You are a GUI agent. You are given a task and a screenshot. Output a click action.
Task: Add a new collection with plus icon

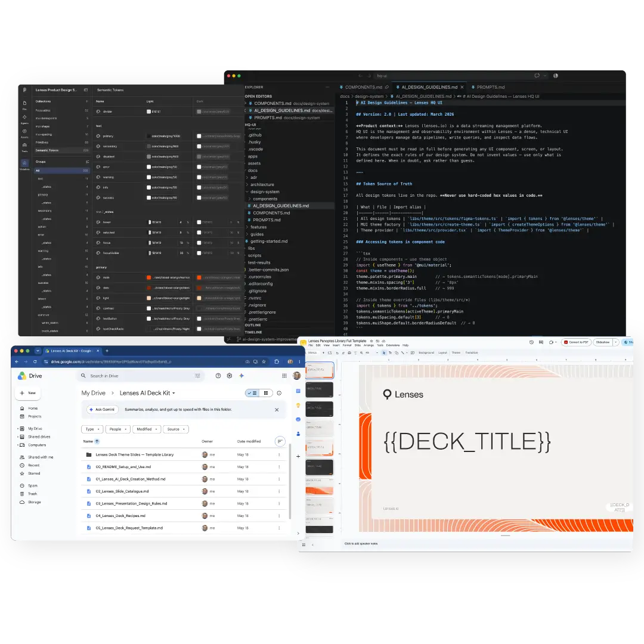tap(86, 101)
